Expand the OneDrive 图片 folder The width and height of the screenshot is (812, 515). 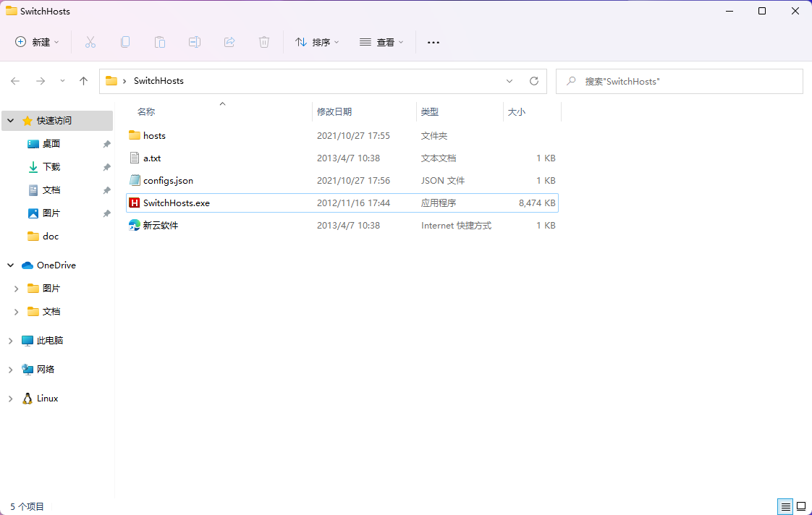click(16, 289)
